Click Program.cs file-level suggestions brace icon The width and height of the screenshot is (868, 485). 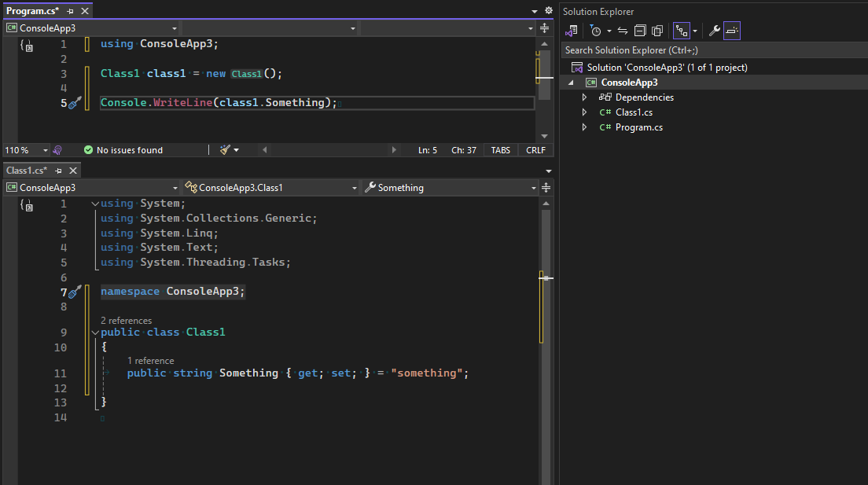pyautogui.click(x=27, y=46)
